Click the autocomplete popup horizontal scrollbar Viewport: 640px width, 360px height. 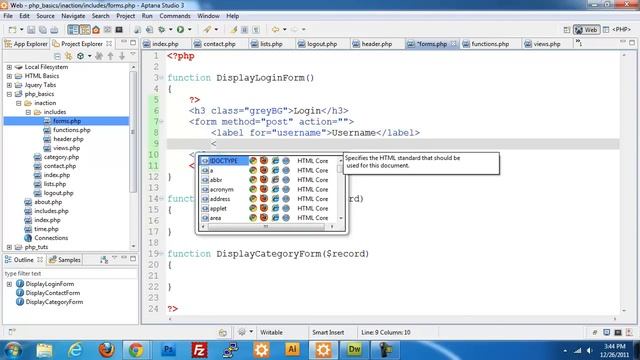point(267,227)
